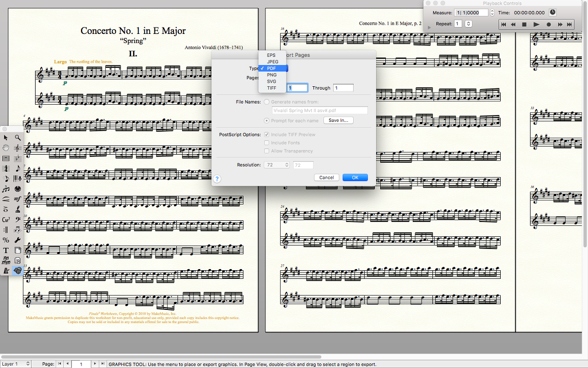This screenshot has height=368, width=588.
Task: Open the Resolution 72 dropdown
Action: 277,165
